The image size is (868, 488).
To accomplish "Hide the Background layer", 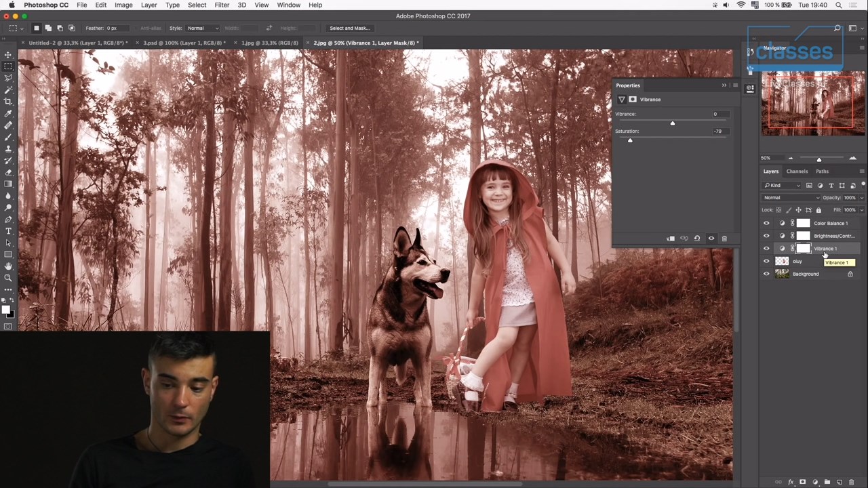I will tap(766, 274).
